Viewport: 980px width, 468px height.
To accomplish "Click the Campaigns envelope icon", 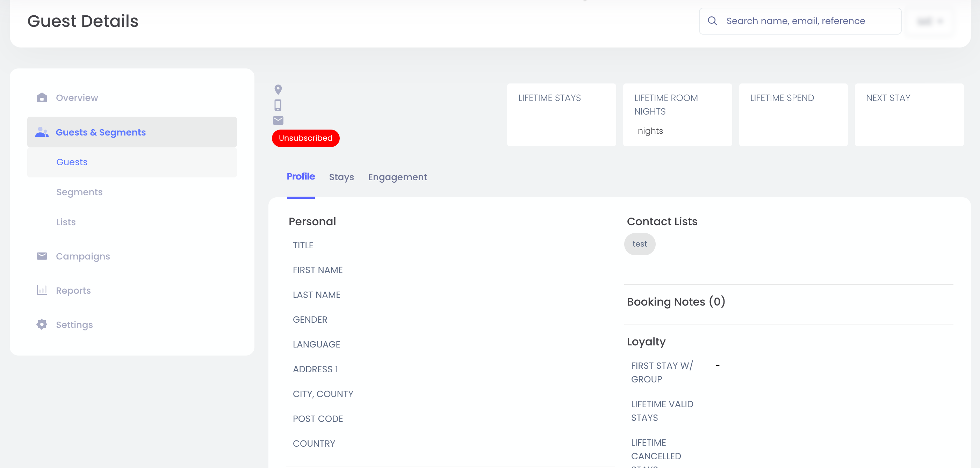I will [42, 256].
